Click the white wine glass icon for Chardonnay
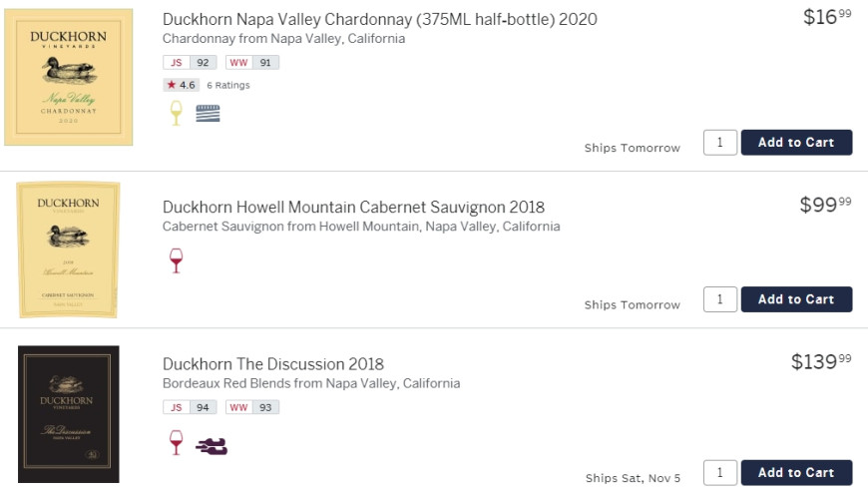Screen dimensions: 868x495 point(176,113)
